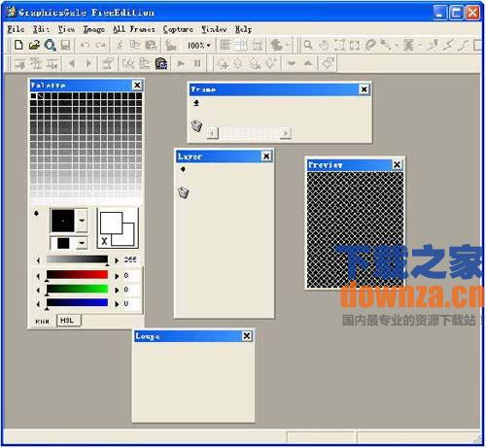The width and height of the screenshot is (486, 448).
Task: Open a file with the folder icon
Action: [34, 45]
